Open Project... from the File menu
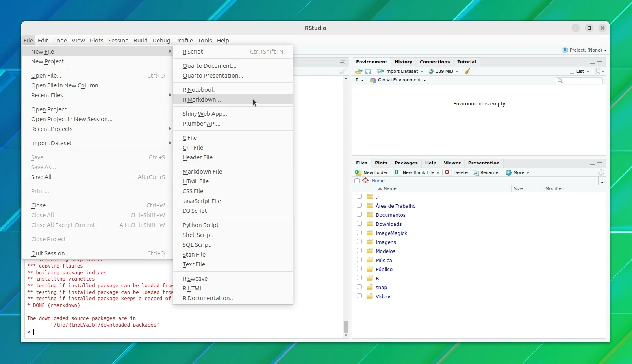Screen dimensions: 632x364 (x=98, y=109)
